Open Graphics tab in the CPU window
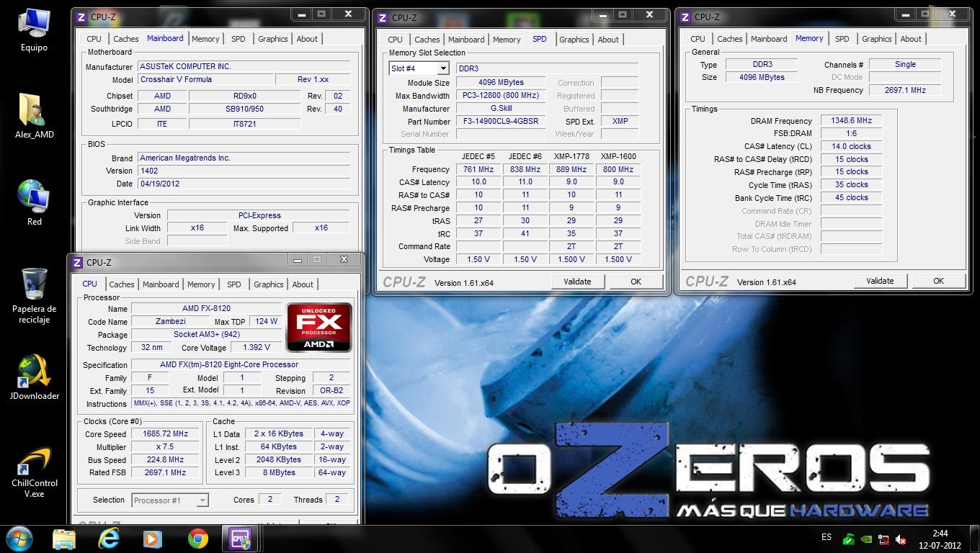Image resolution: width=980 pixels, height=553 pixels. click(x=269, y=284)
